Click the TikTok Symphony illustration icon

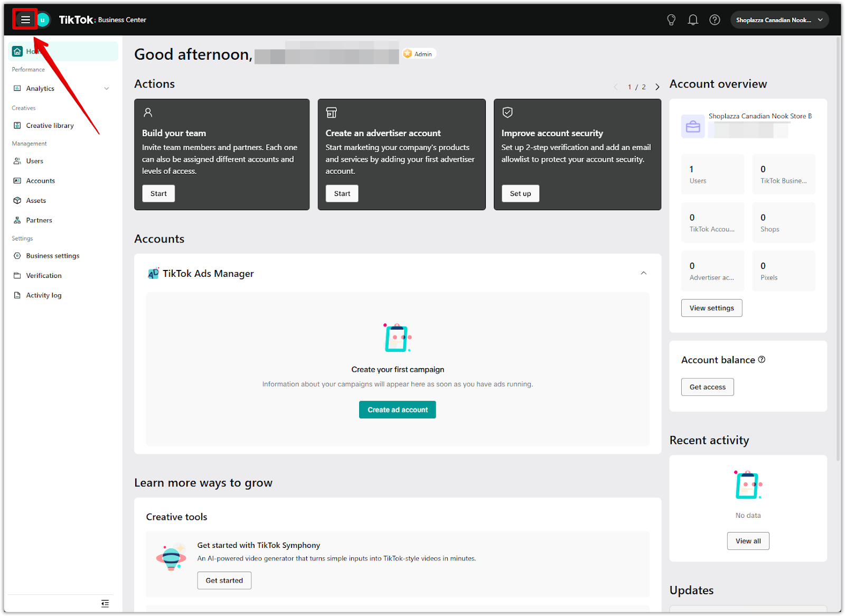coord(171,557)
